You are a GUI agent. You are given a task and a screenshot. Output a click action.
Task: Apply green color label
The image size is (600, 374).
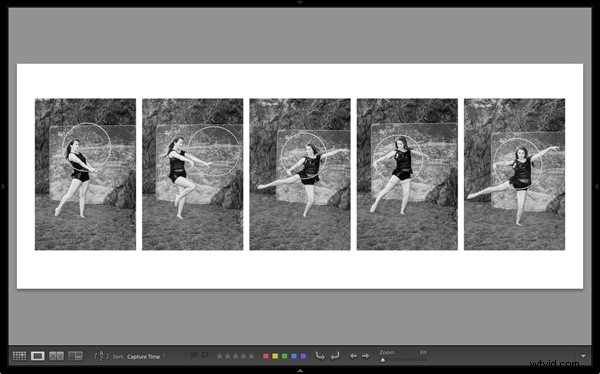pos(284,356)
